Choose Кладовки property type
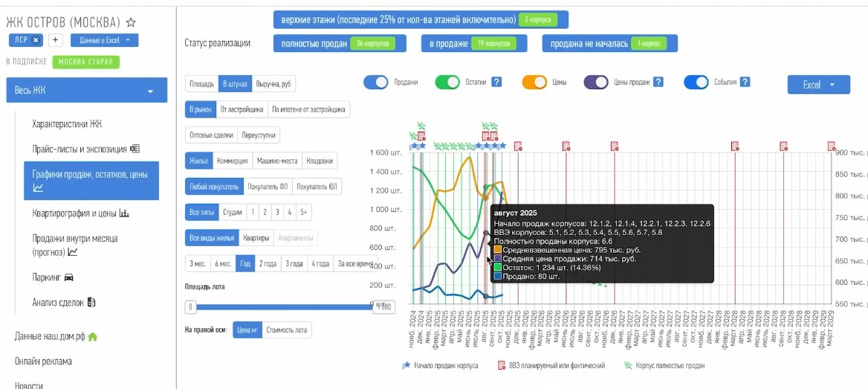This screenshot has height=389, width=868. click(x=320, y=161)
